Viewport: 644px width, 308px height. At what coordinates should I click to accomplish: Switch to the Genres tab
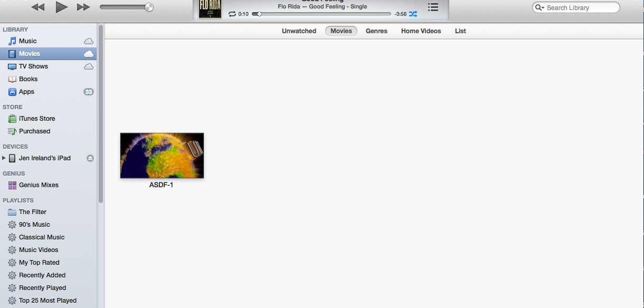coord(376,31)
